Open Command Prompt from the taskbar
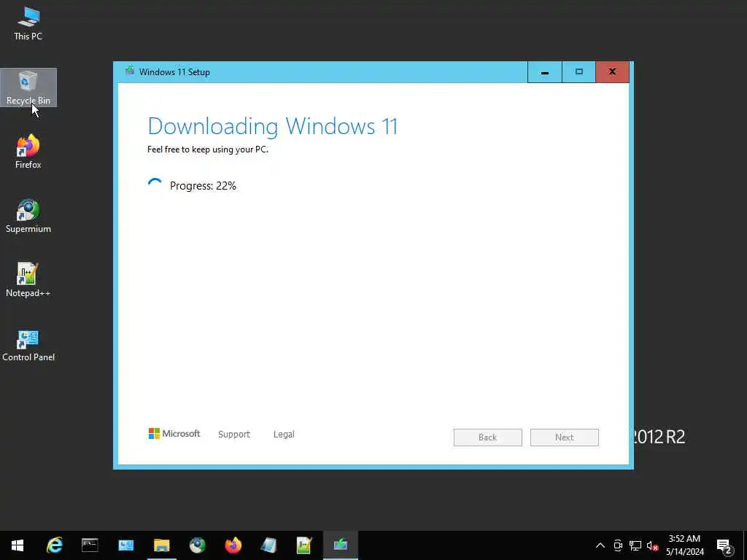Screen dimensions: 747x560 pos(90,545)
